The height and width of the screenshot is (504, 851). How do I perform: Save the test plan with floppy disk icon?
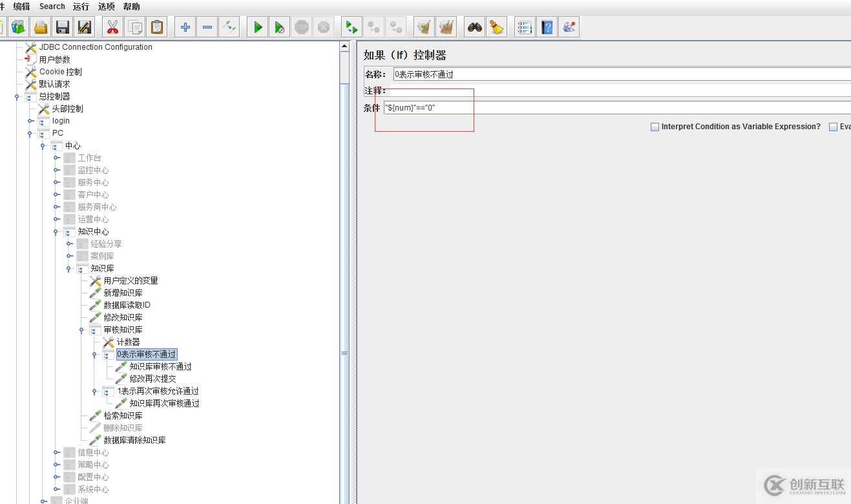[x=63, y=27]
